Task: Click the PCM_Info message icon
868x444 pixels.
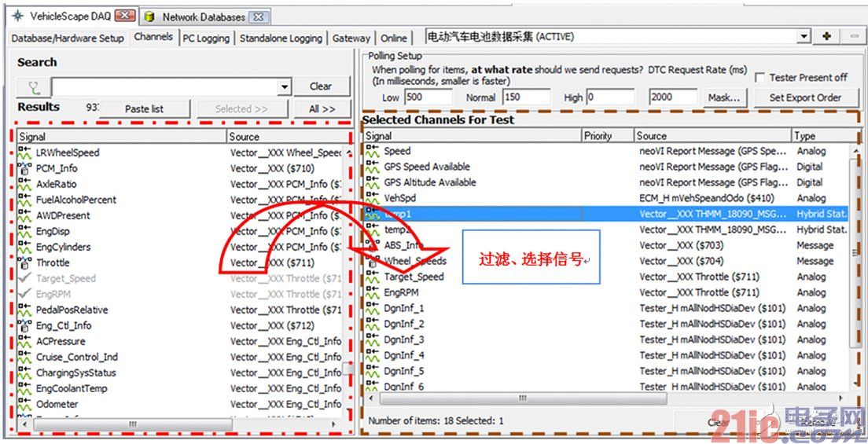Action: pyautogui.click(x=24, y=167)
